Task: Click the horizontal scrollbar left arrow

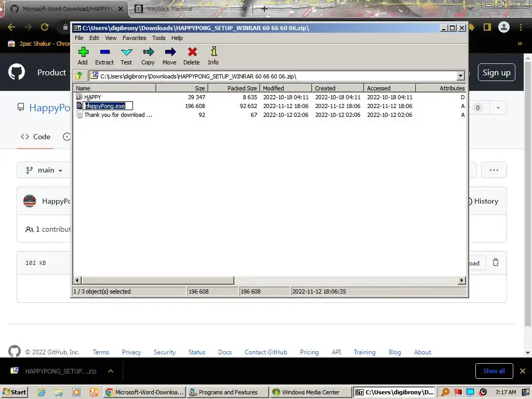Action: [77, 280]
